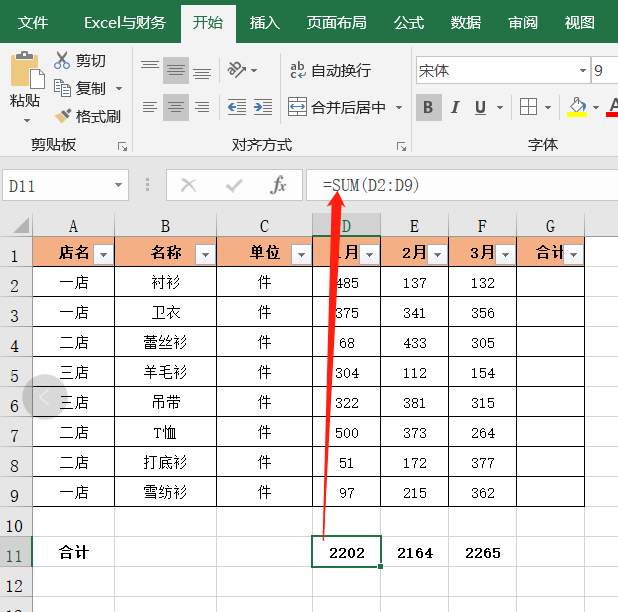618x612 pixels.
Task: Expand the Merge and Center dropdown arrow
Action: click(x=399, y=107)
